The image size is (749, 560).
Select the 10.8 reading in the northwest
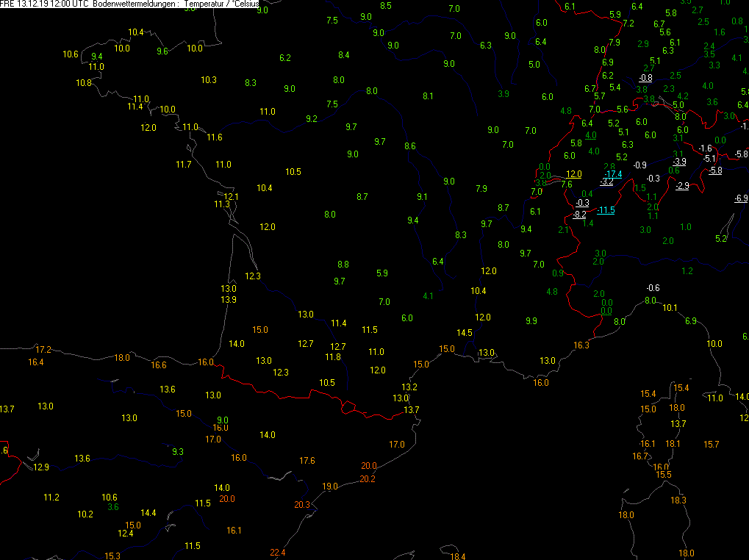84,83
